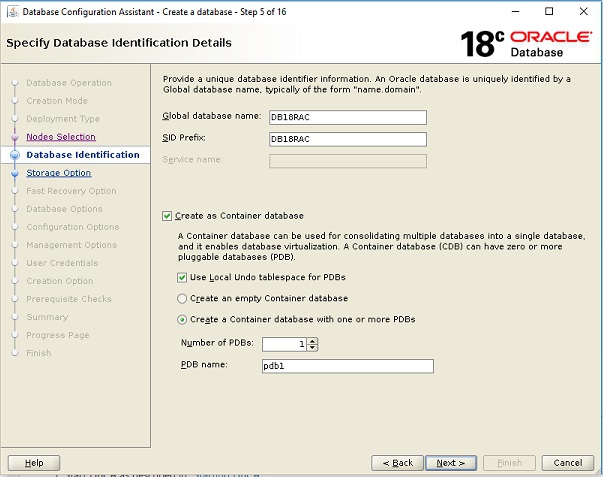Click the Creation Option step
The width and height of the screenshot is (603, 477).
click(60, 281)
